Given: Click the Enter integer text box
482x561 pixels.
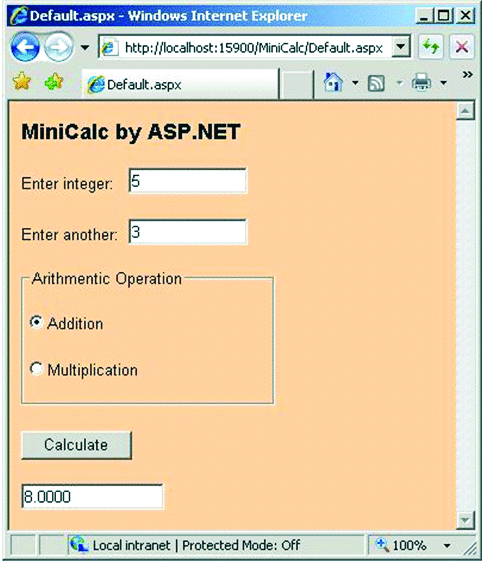Looking at the screenshot, I should point(188,181).
